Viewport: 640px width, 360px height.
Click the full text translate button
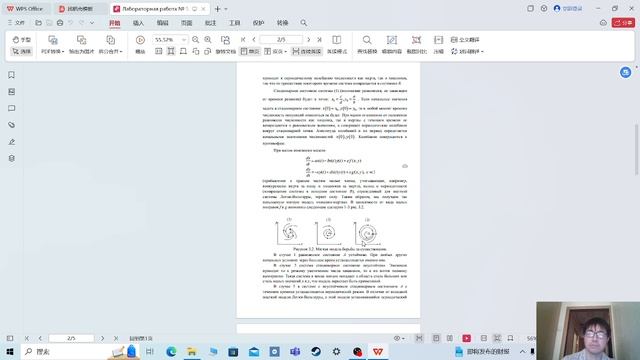click(465, 40)
